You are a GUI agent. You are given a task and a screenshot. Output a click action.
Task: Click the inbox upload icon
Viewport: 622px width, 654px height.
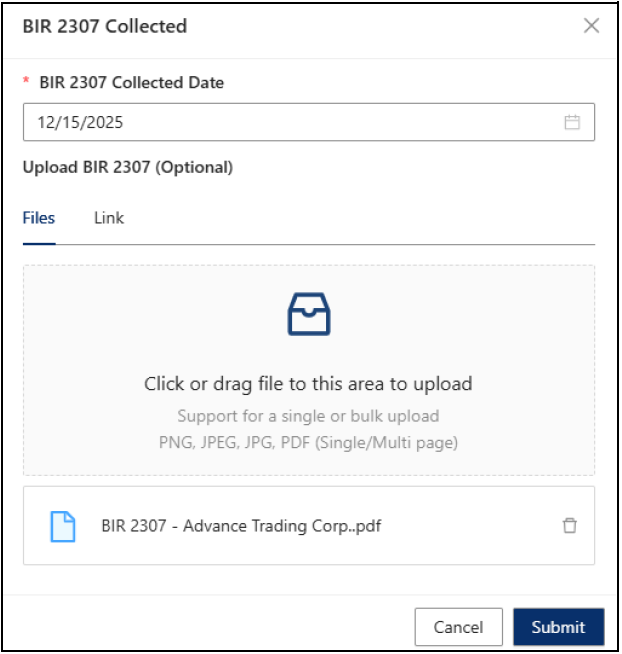click(309, 314)
